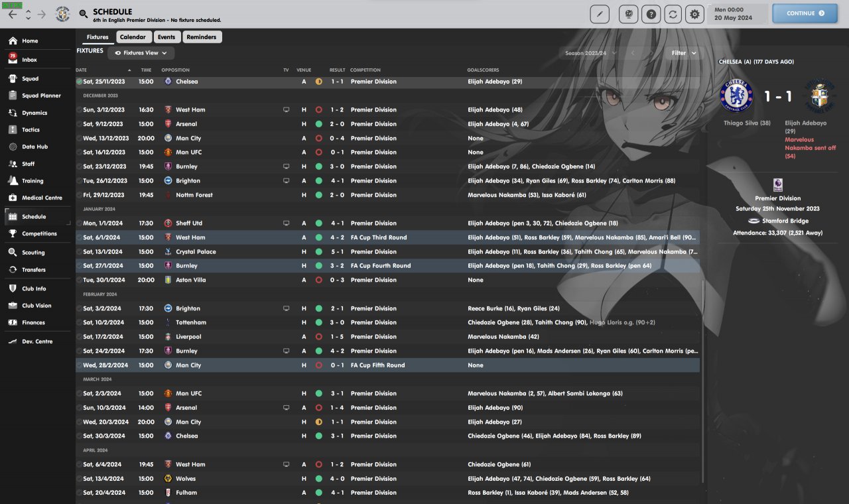Image resolution: width=849 pixels, height=504 pixels.
Task: Go forward using the forward arrow
Action: pyautogui.click(x=42, y=14)
